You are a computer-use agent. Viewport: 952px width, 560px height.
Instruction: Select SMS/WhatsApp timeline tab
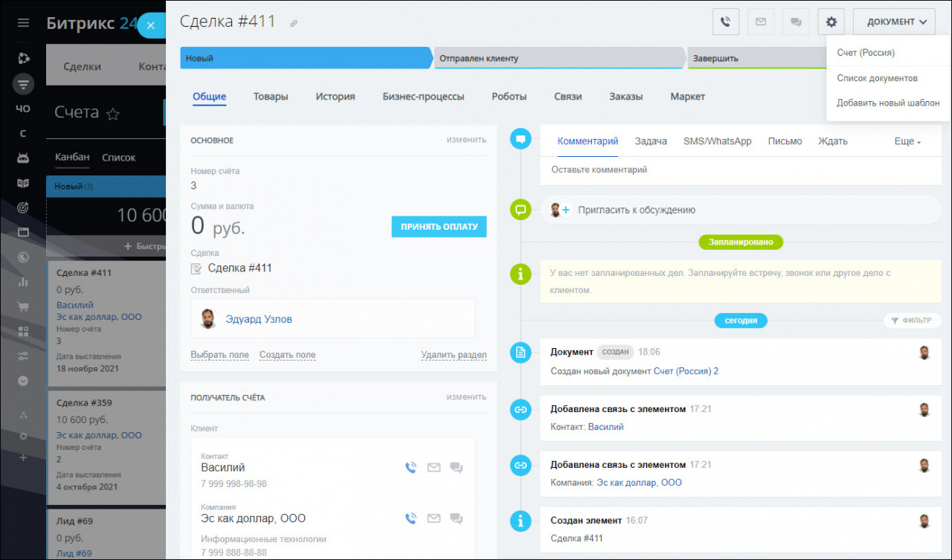(718, 141)
